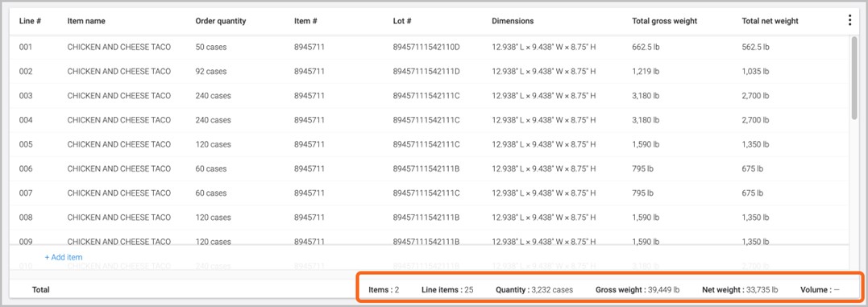Select line number 002 cell
The height and width of the screenshot is (307, 868).
point(26,72)
